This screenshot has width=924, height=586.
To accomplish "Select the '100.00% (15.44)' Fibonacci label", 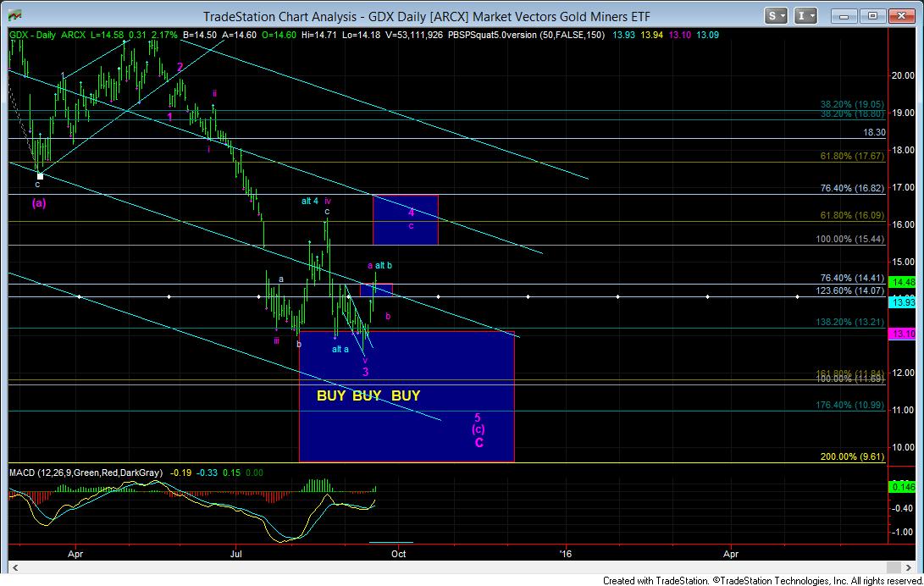I will point(849,239).
